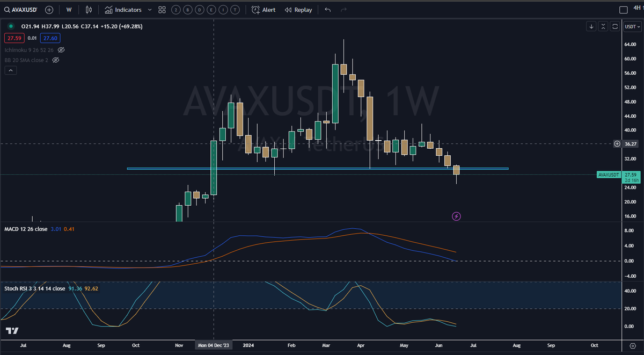
Task: Click the purple lightning bolt event marker
Action: pyautogui.click(x=456, y=216)
